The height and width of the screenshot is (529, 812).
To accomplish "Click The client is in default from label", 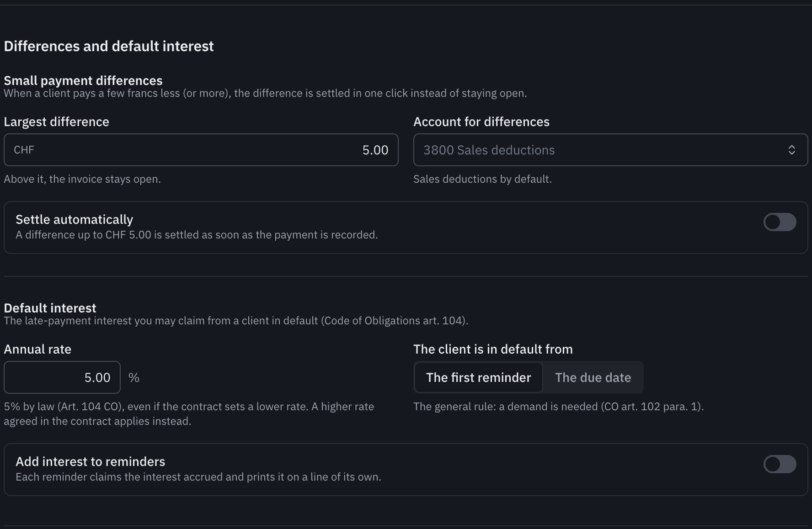I will click(x=493, y=349).
